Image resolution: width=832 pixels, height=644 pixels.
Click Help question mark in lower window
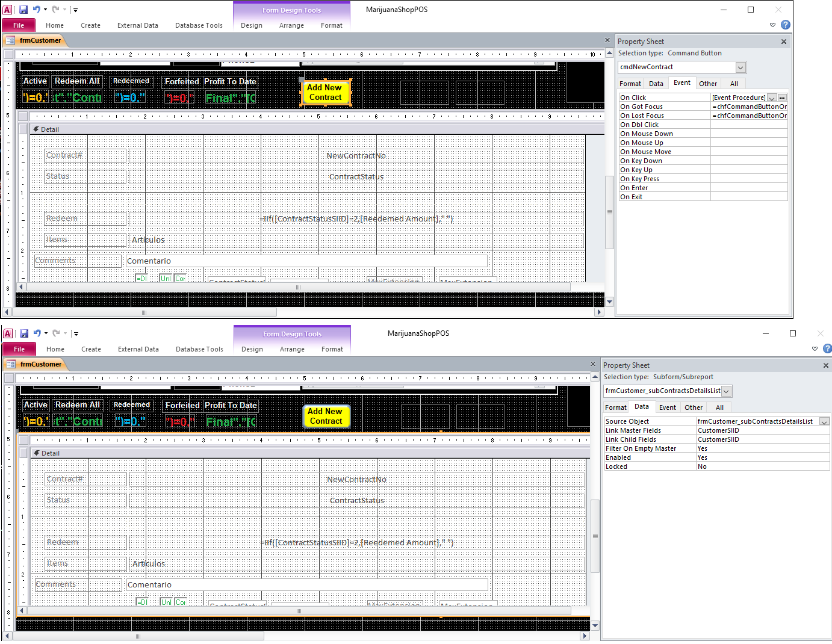tap(828, 348)
